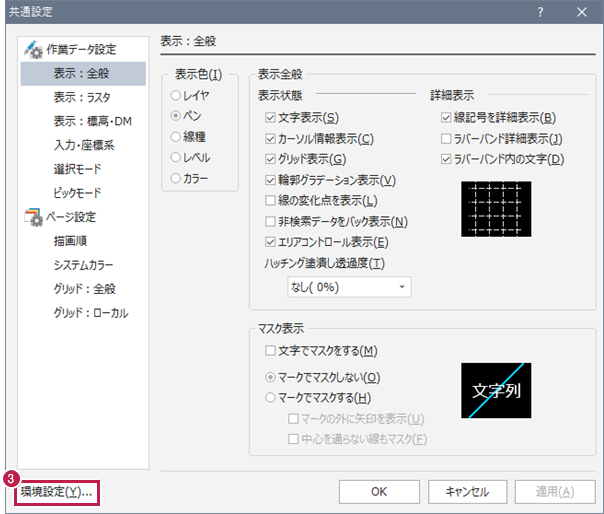Choose マークでマスクする(H) radio button
Viewport: 604px width, 514px height.
[x=270, y=397]
